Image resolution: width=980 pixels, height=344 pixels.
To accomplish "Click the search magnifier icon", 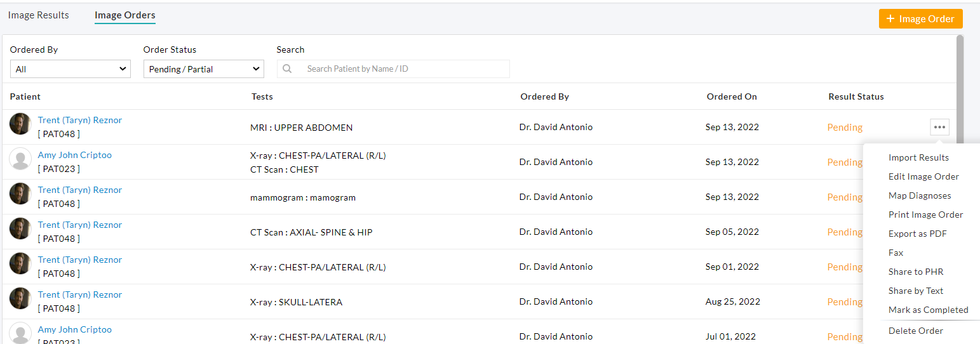I will tap(287, 69).
